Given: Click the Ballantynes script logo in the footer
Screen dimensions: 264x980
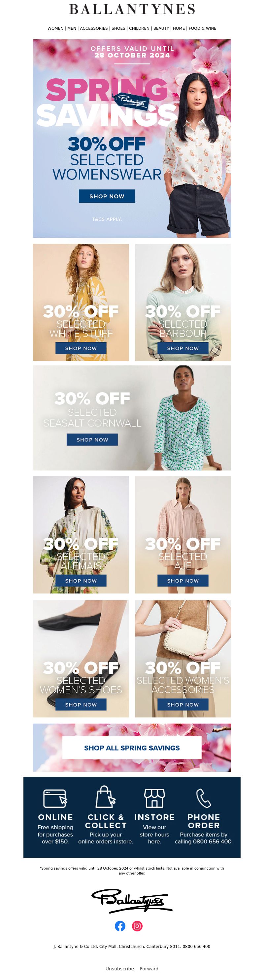Looking at the screenshot, I should 132,901.
